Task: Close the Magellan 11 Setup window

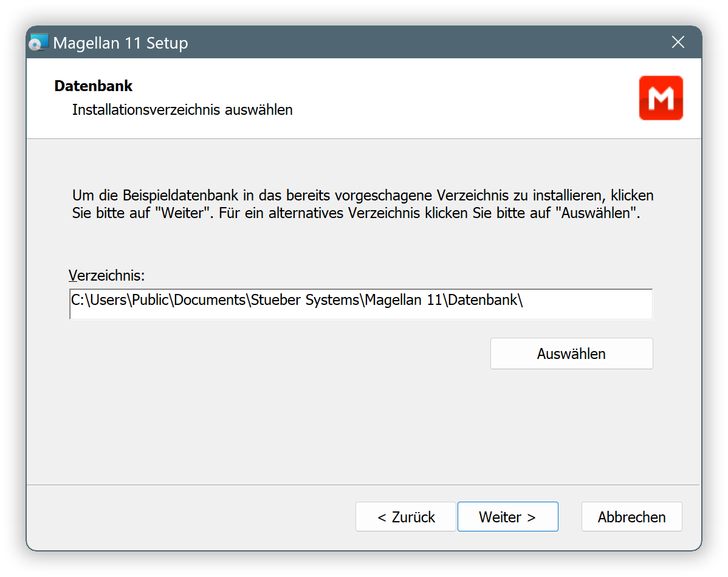Action: click(x=678, y=43)
